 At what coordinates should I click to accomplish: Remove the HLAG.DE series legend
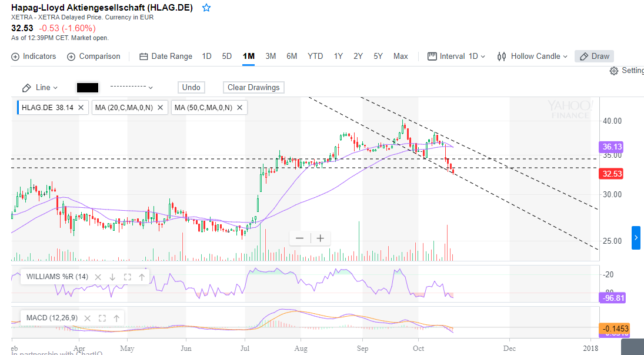(x=81, y=107)
